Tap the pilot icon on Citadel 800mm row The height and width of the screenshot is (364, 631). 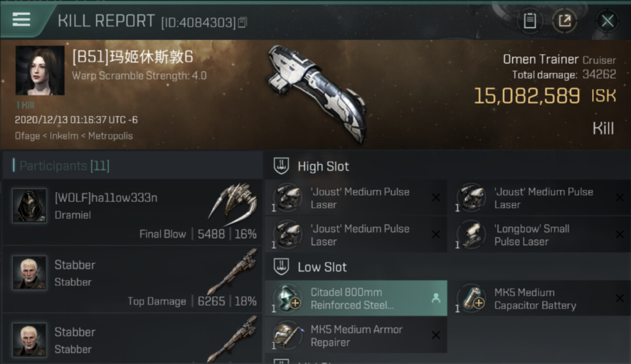[436, 299]
